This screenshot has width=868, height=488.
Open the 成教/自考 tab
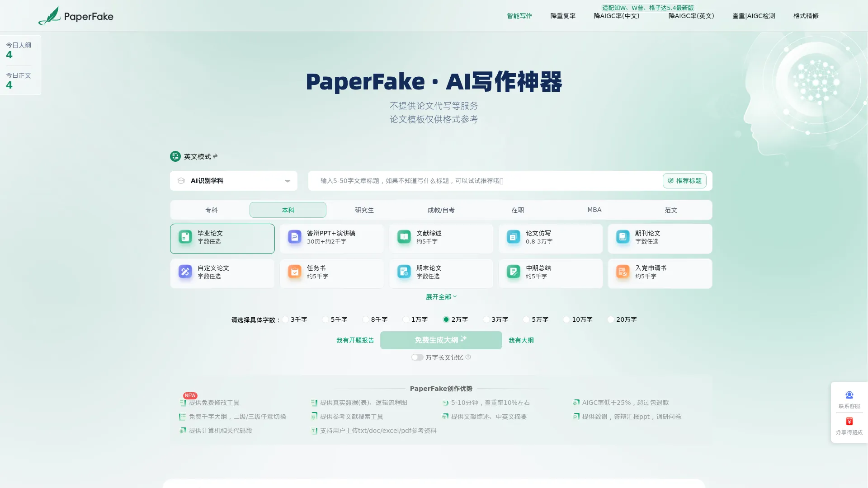coord(441,210)
